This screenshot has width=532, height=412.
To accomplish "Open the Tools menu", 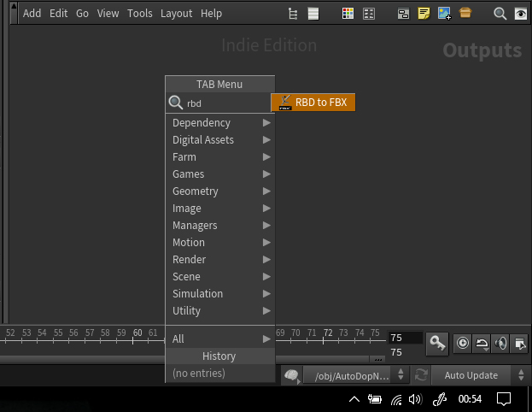I will (140, 13).
